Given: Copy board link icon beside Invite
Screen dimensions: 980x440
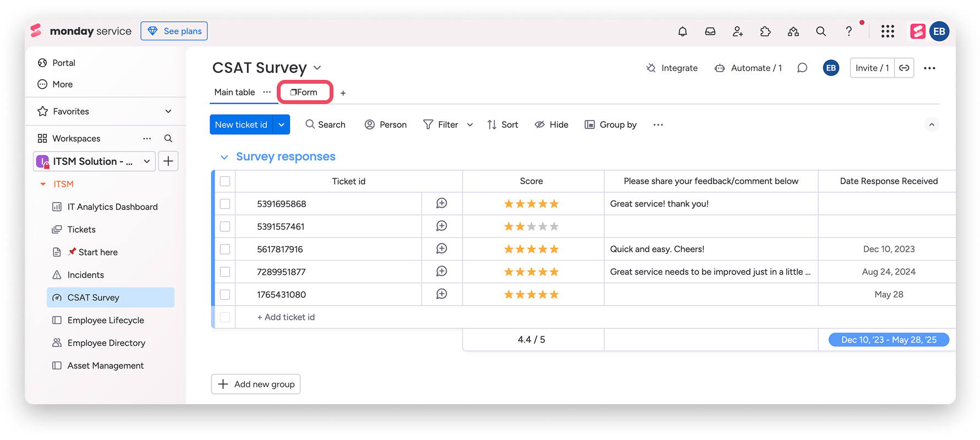Looking at the screenshot, I should (x=904, y=68).
